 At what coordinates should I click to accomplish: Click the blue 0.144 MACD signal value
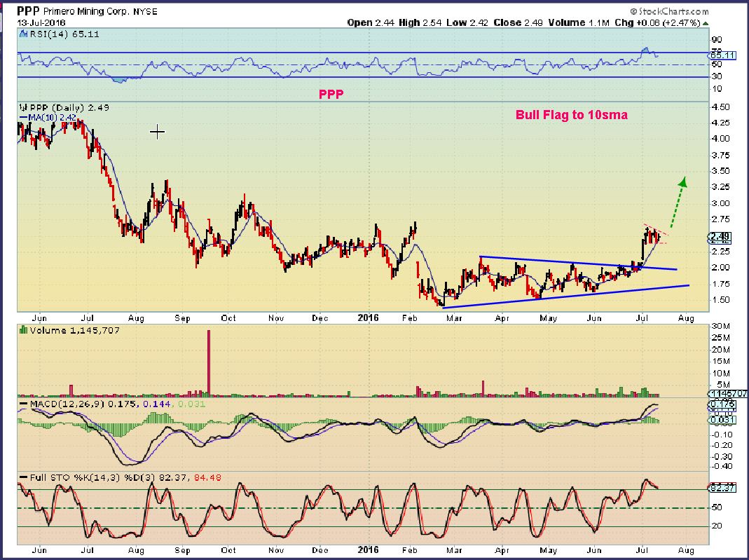coord(157,404)
